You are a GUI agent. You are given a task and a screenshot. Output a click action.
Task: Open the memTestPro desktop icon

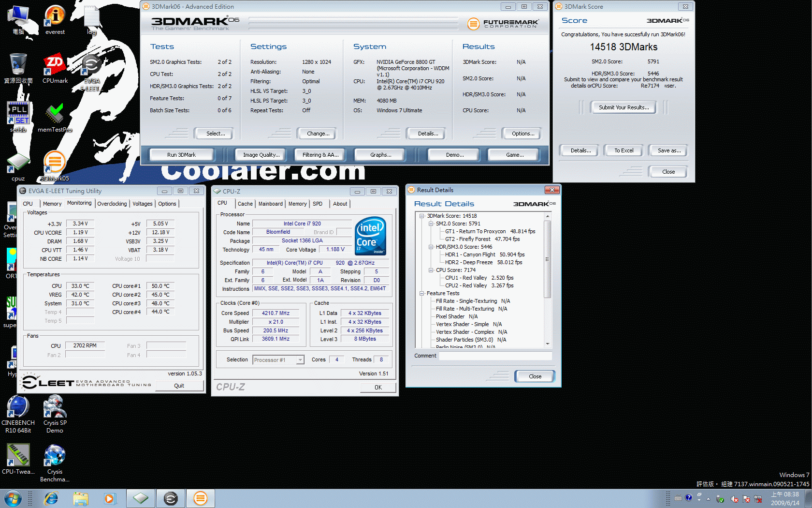55,118
